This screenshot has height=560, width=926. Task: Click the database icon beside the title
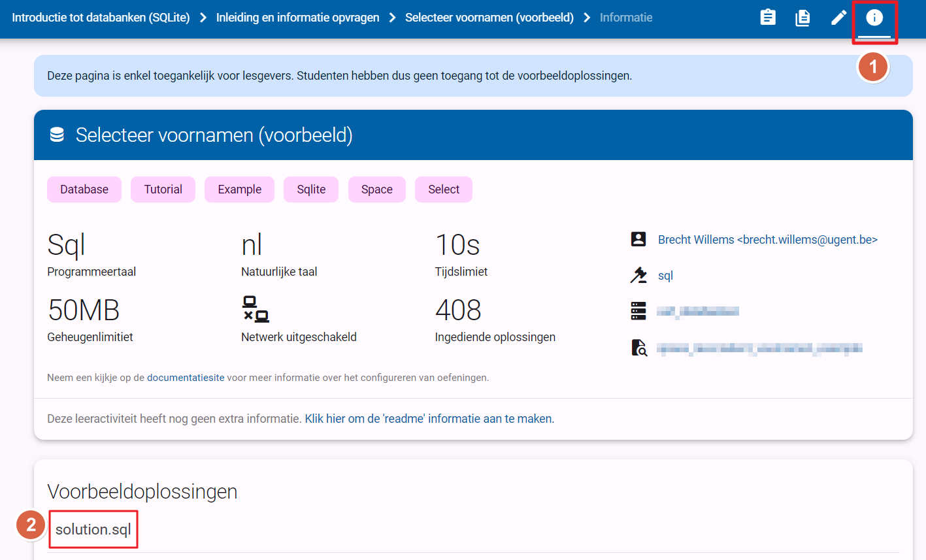[57, 135]
